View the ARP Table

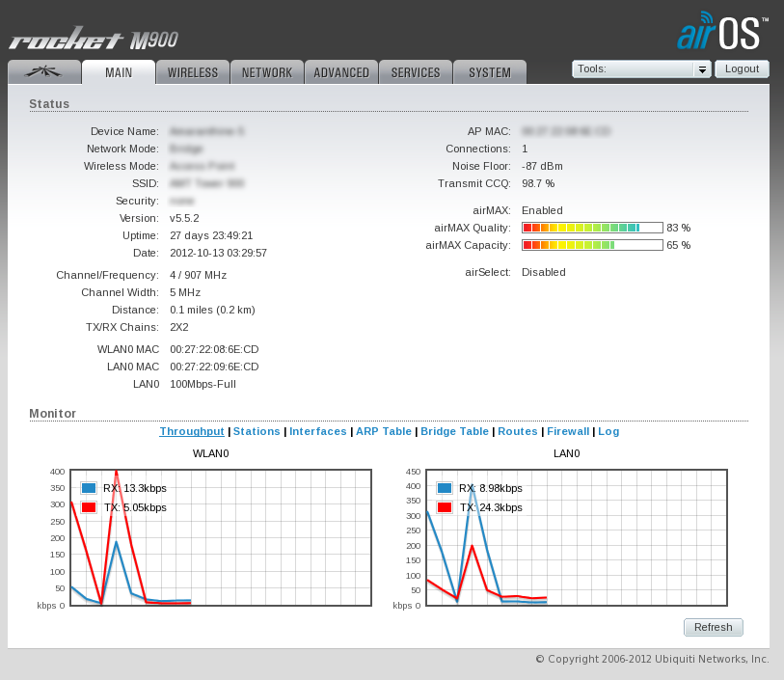pyautogui.click(x=384, y=431)
